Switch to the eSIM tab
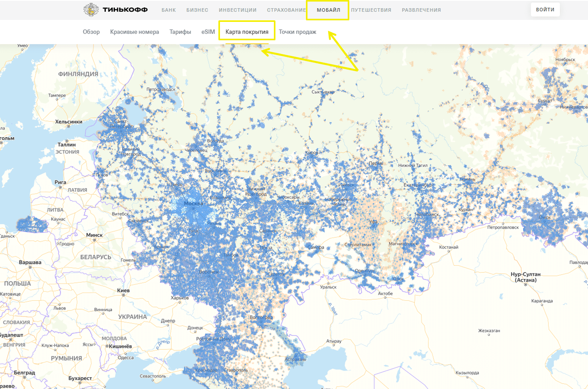Viewport: 588px width, 389px height. [x=208, y=32]
